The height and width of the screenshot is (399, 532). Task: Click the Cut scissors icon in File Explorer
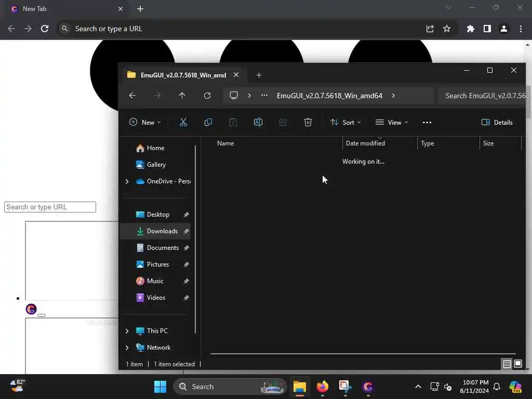point(183,123)
